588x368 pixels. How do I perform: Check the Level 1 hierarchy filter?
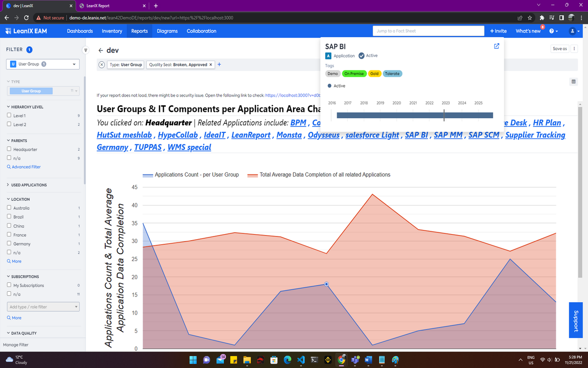point(9,115)
